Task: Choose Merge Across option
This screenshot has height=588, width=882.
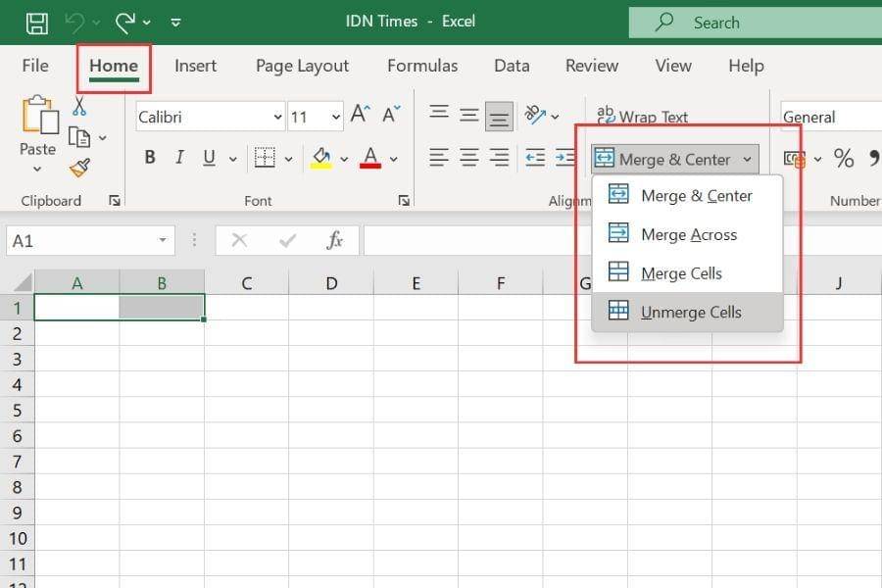Action: [x=686, y=234]
